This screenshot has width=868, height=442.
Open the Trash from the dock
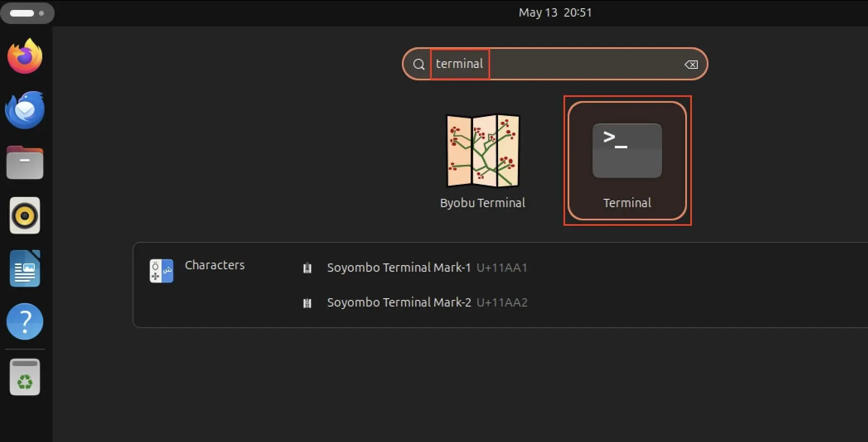click(24, 376)
